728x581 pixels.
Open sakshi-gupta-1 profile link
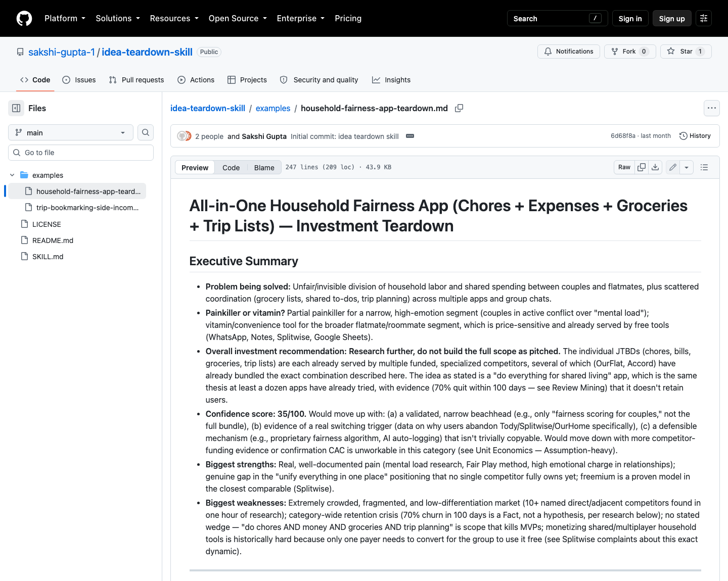click(x=62, y=52)
